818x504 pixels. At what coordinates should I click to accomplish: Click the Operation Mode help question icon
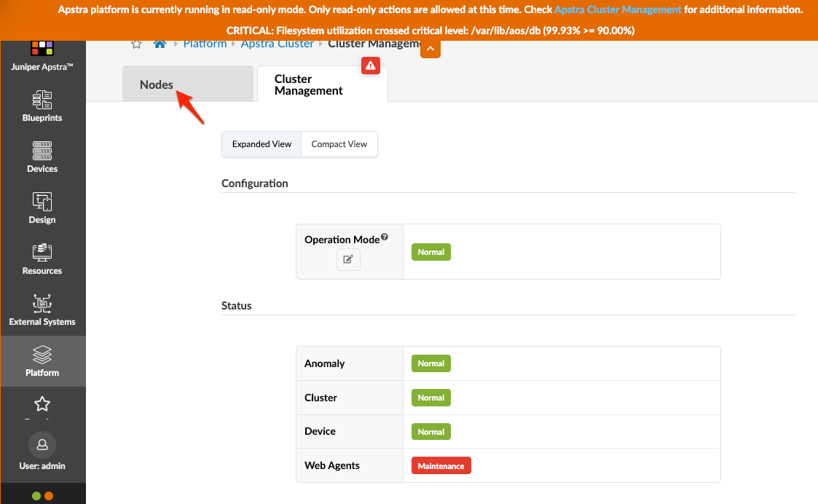[385, 237]
